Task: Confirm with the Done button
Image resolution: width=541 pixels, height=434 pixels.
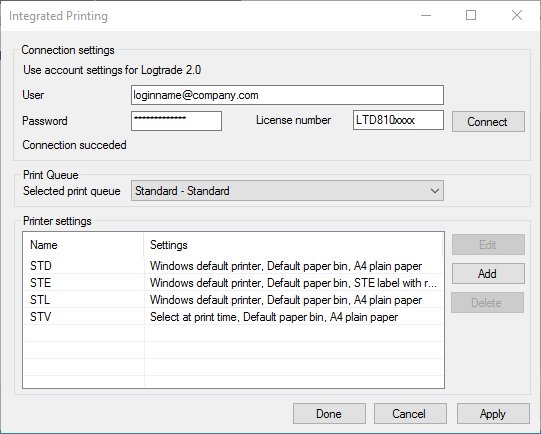Action: click(329, 414)
